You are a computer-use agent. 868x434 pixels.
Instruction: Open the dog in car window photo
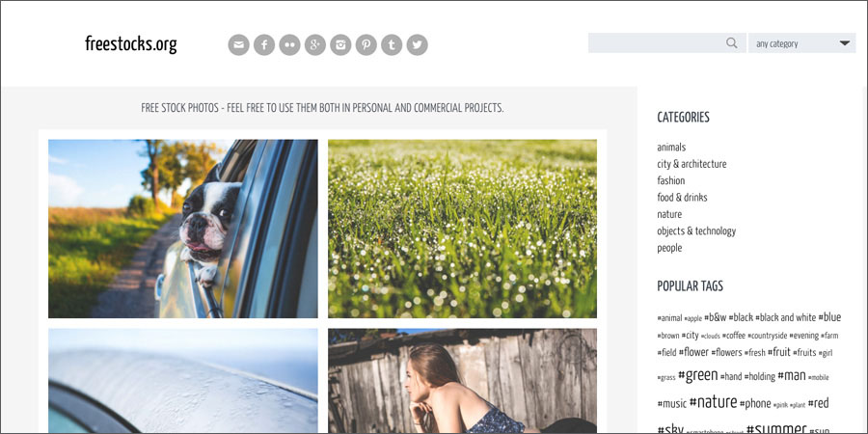point(183,229)
